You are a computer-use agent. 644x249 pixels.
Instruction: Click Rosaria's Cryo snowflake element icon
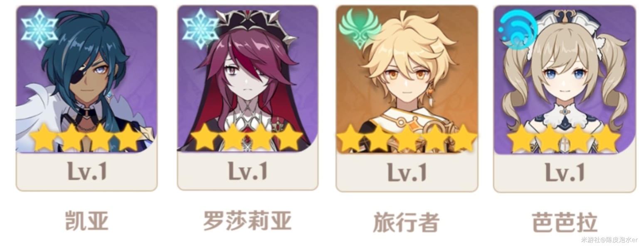pos(200,29)
